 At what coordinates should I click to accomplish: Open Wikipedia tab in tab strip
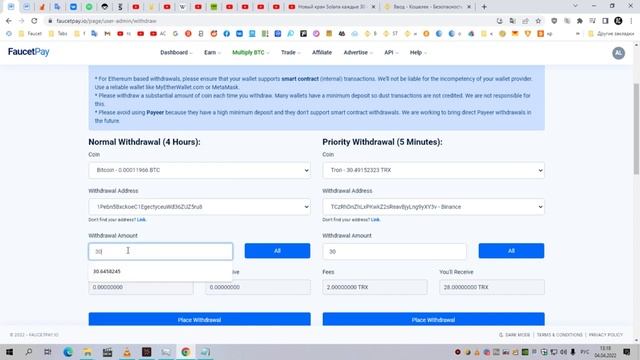click(x=182, y=7)
